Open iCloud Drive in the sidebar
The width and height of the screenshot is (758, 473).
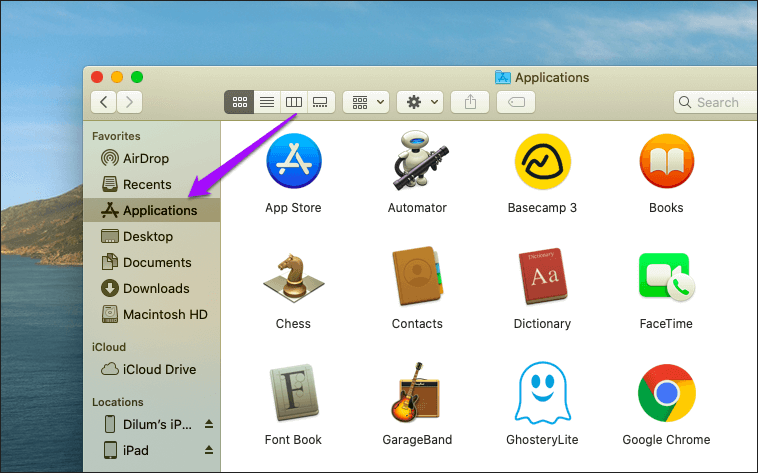pos(152,370)
